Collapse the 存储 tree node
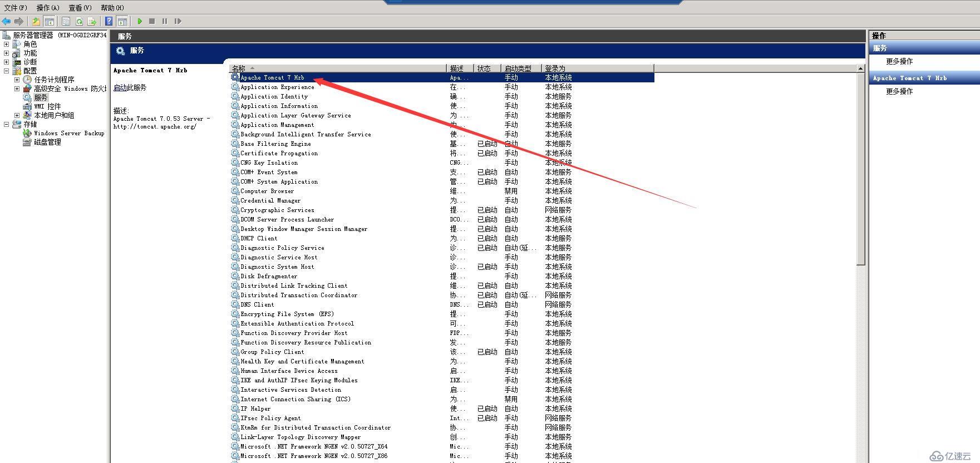980x463 pixels. 7,124
